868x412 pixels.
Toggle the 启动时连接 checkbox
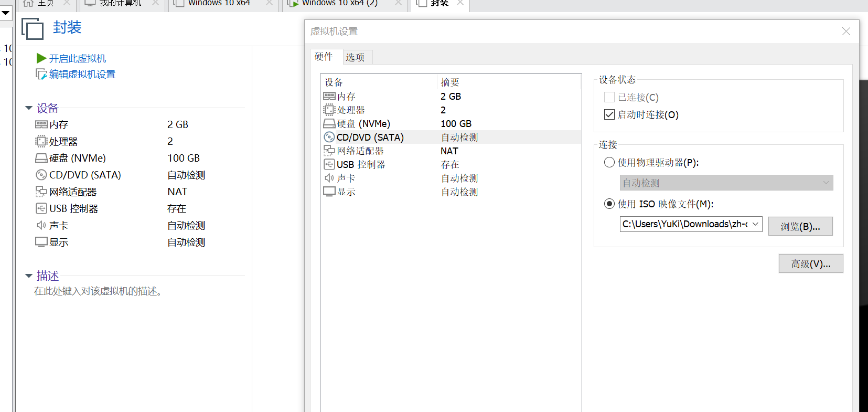click(609, 115)
